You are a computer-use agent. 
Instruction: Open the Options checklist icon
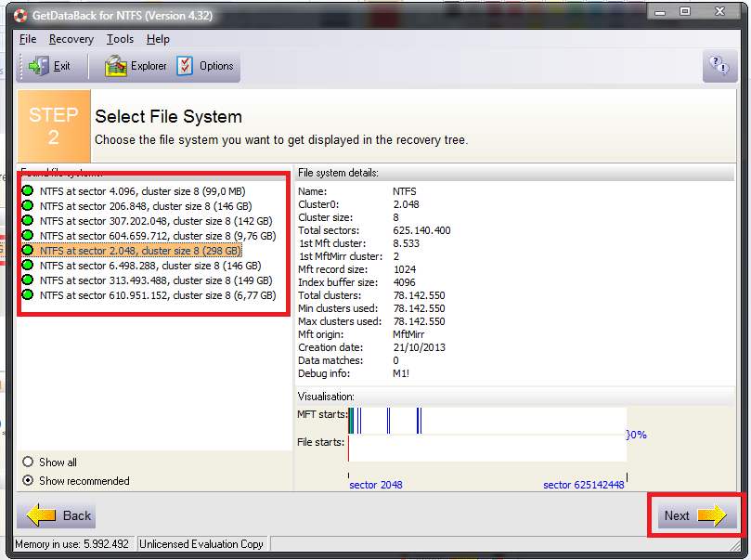(185, 66)
